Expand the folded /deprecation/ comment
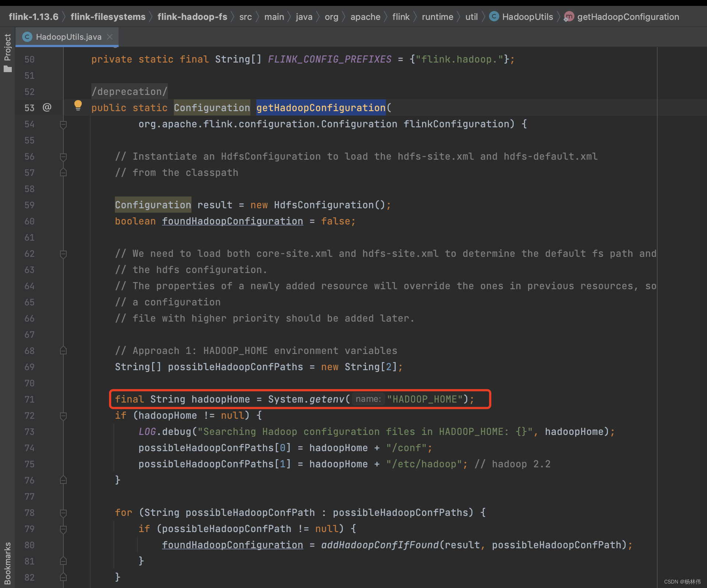707x588 pixels. 129,92
